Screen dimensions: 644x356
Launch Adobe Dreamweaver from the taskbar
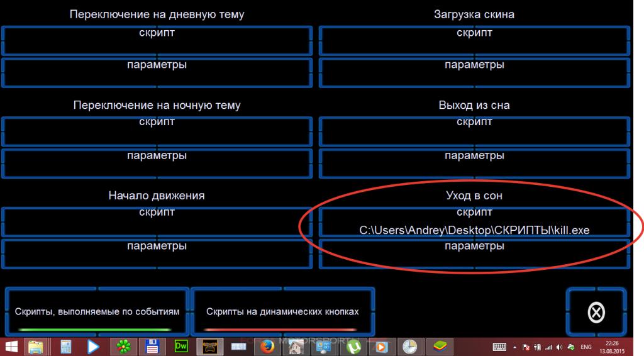[181, 347]
